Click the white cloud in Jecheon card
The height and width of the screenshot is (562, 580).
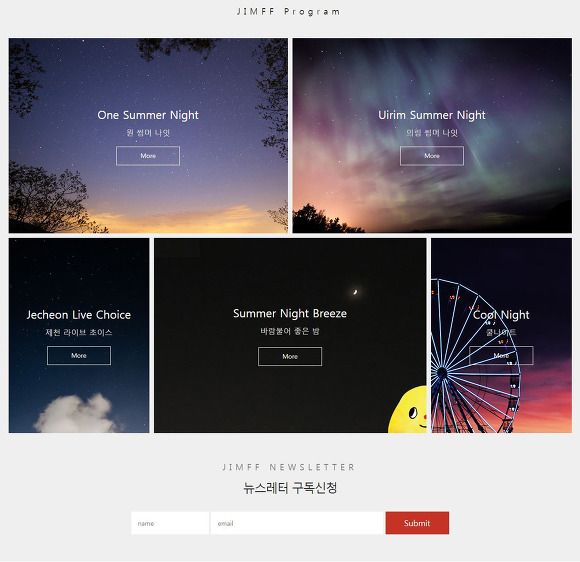tap(77, 414)
